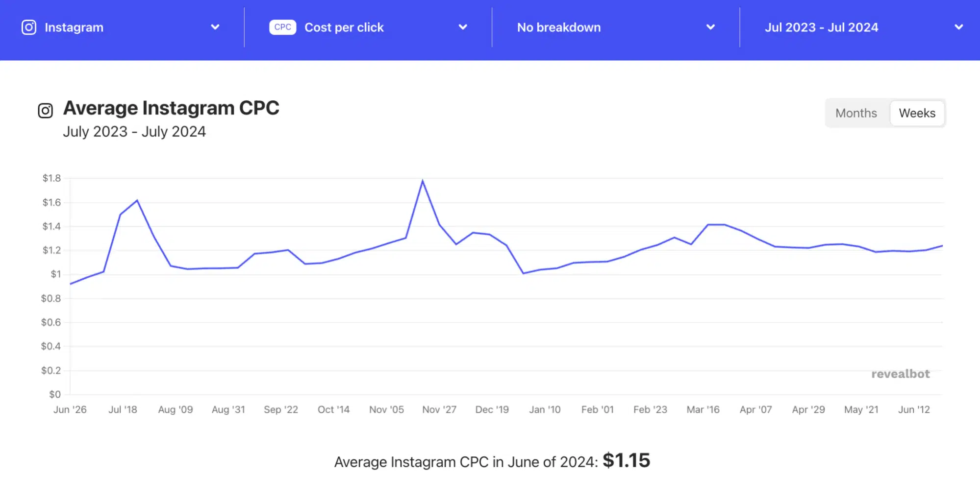Expand the No breakdown dropdown chevron
The width and height of the screenshot is (980, 477).
710,27
